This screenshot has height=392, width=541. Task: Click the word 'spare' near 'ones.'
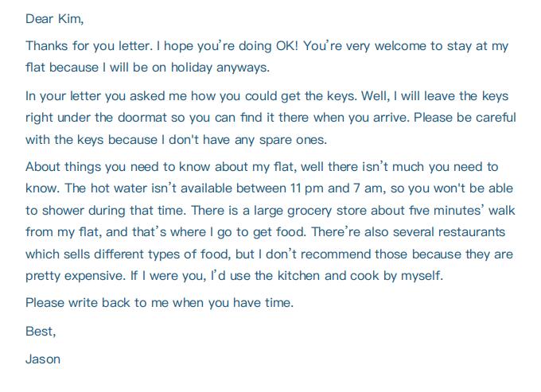point(276,140)
